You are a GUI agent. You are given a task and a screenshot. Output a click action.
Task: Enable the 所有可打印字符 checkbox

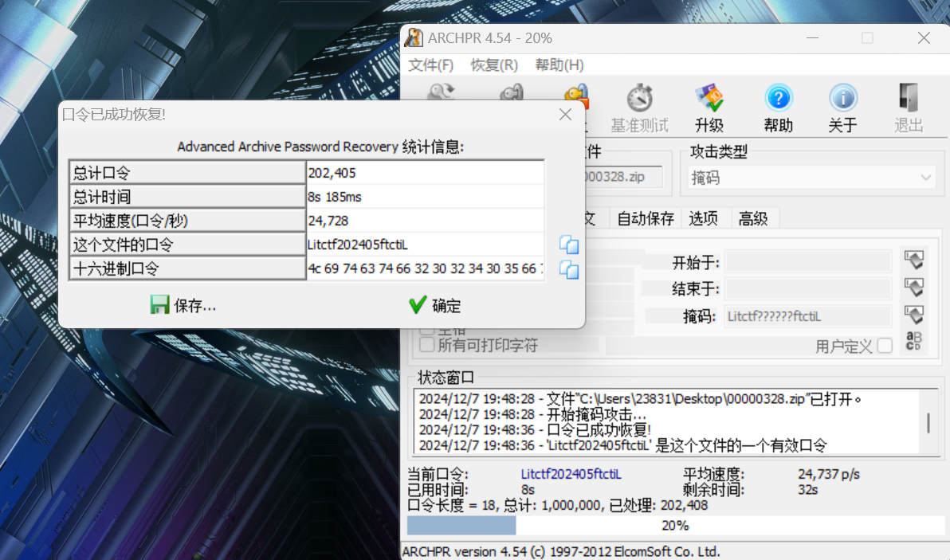tap(427, 344)
